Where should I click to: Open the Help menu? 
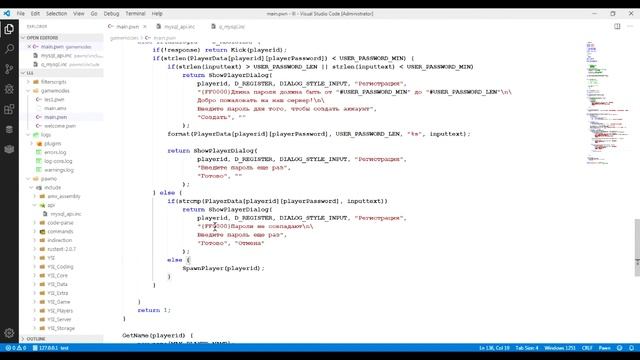(x=157, y=13)
